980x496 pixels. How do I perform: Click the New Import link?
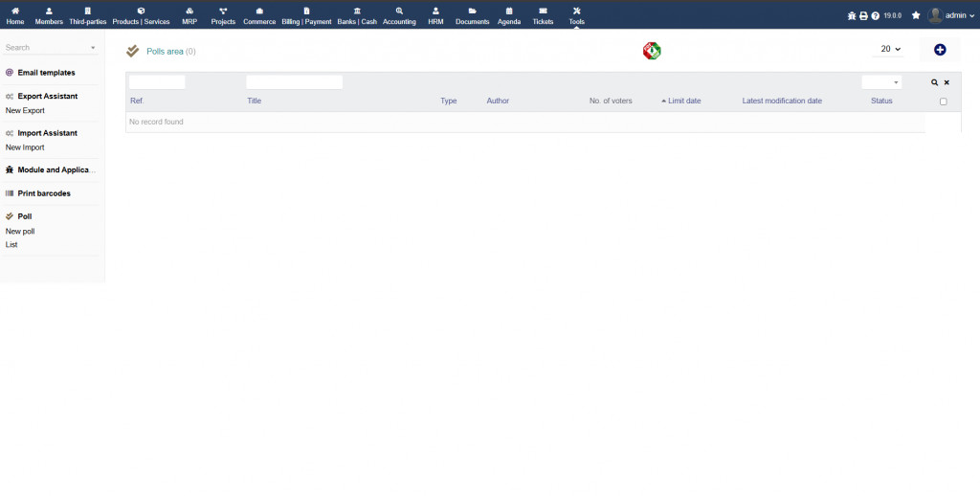(x=25, y=147)
